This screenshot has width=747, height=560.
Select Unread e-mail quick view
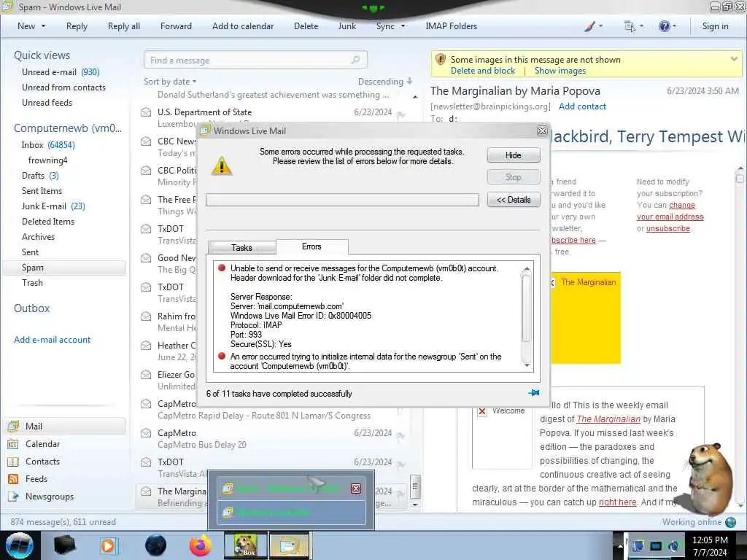(x=61, y=72)
